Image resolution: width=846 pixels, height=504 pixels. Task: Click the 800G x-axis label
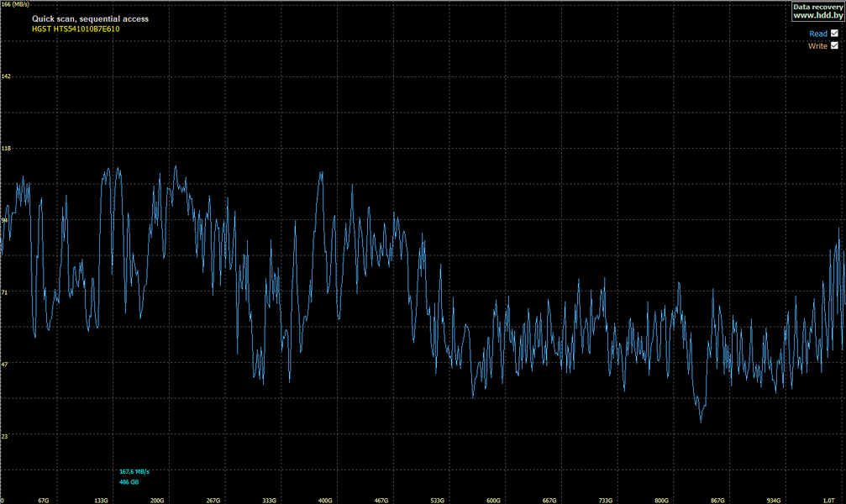coord(661,501)
